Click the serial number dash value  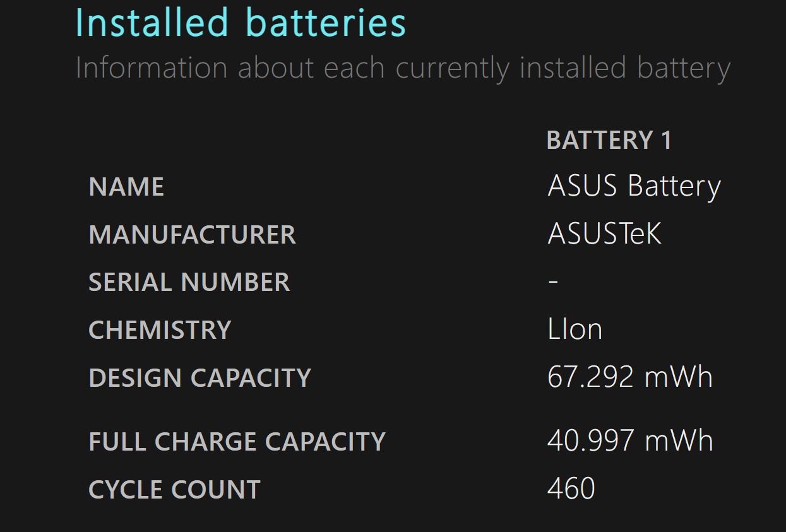click(554, 281)
